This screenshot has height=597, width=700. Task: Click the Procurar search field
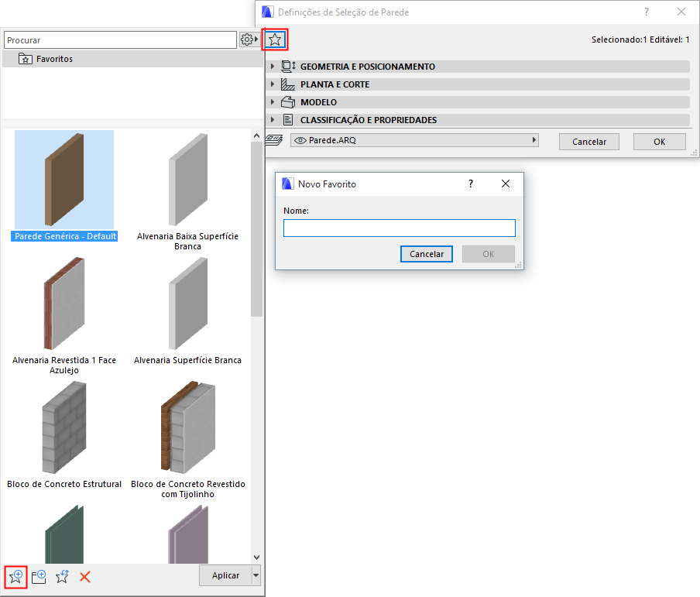[x=120, y=40]
